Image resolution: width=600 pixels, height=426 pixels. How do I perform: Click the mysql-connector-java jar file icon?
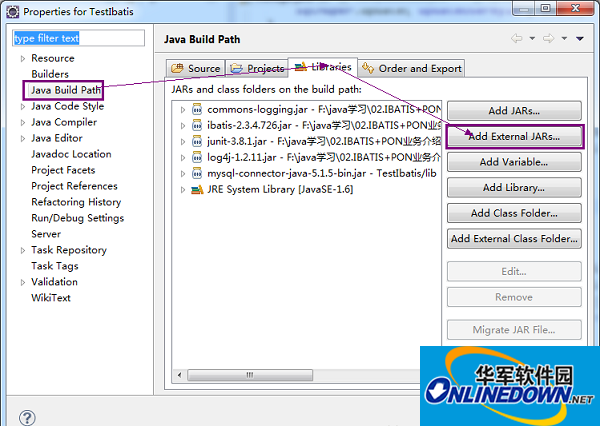[197, 173]
